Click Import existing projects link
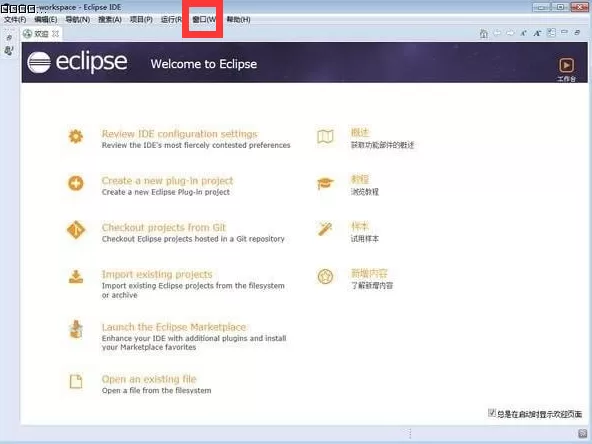 pyautogui.click(x=157, y=274)
